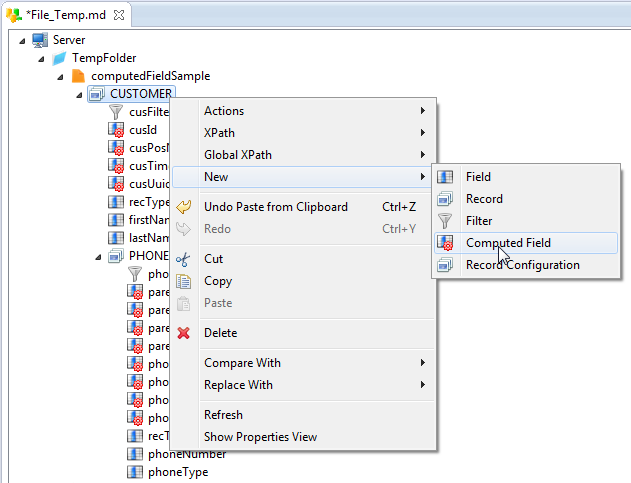Collapse the PHONE record tree node
Image resolution: width=631 pixels, height=483 pixels.
100,256
